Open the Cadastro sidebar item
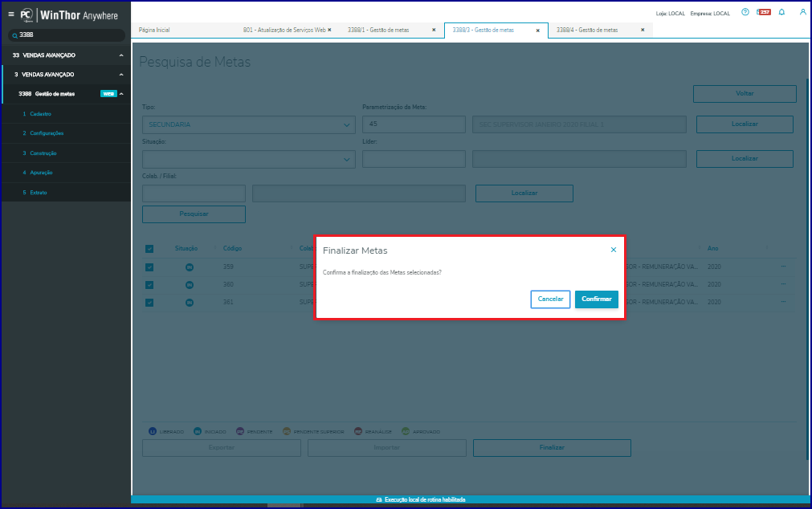The height and width of the screenshot is (509, 812). (66, 114)
